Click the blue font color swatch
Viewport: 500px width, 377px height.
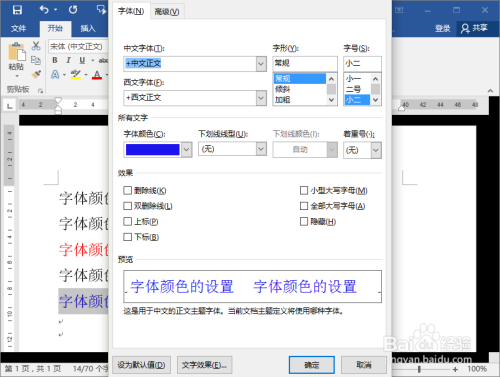(x=153, y=150)
